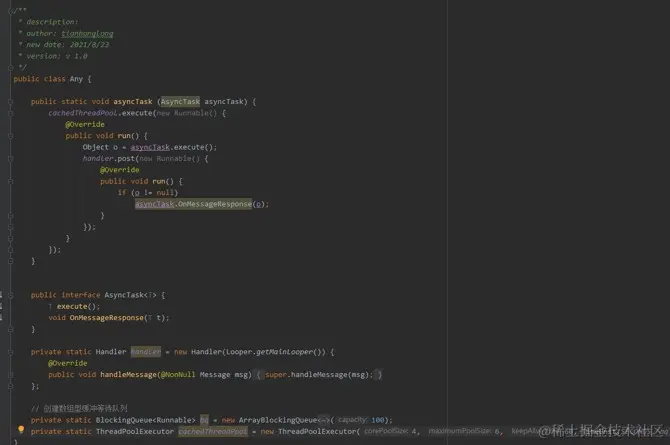
Task: Collapse the cachedThreadPool.execute Runnable block
Action: [10, 113]
